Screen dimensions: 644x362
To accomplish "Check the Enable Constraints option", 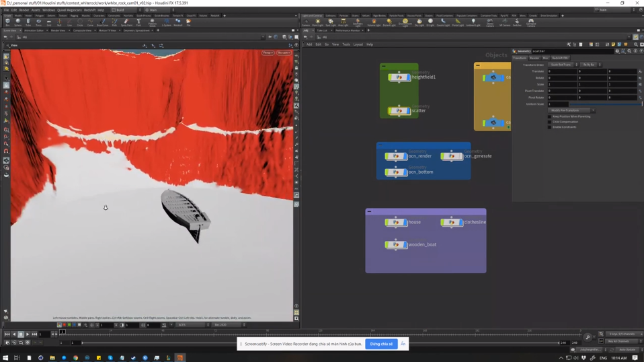I will (549, 127).
